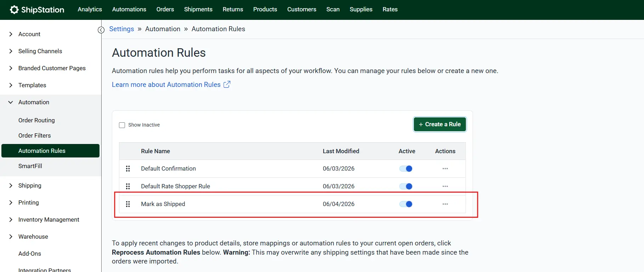Collapse the settings sidebar with the arrow icon
The width and height of the screenshot is (644, 272).
(x=101, y=30)
